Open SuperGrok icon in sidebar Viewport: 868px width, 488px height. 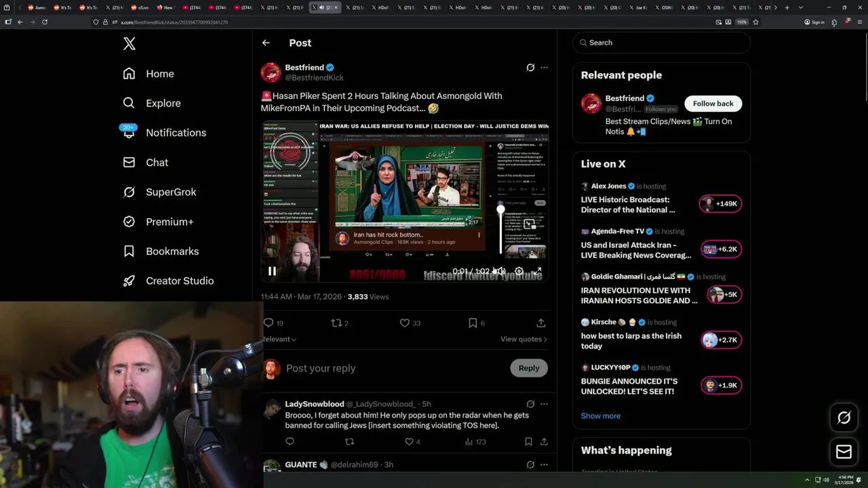pos(129,192)
